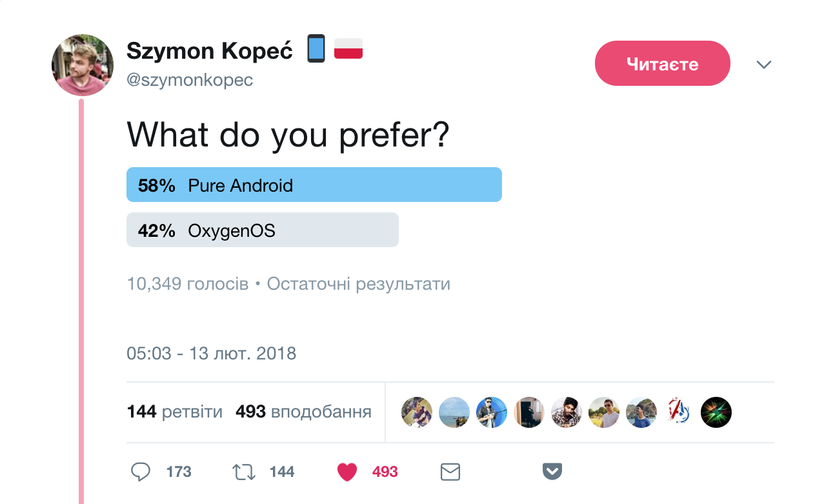
Task: View the 144 ретвіти list
Action: 175,412
